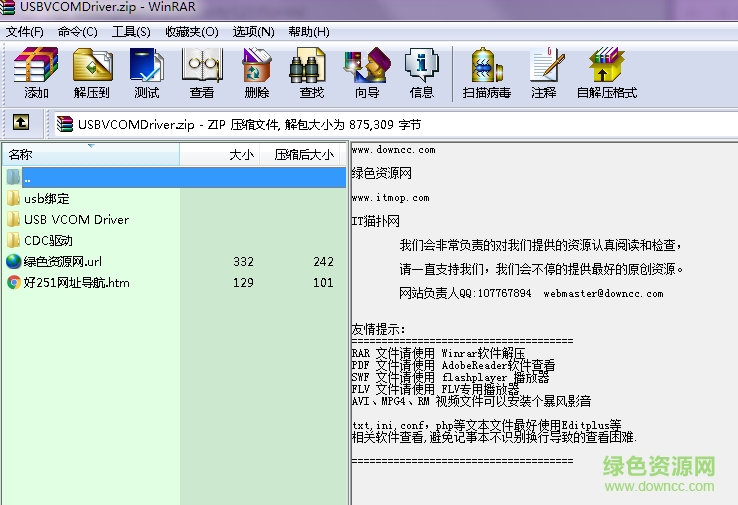This screenshot has width=738, height=505.
Task: Open the Help (帮助) menu
Action: click(309, 32)
